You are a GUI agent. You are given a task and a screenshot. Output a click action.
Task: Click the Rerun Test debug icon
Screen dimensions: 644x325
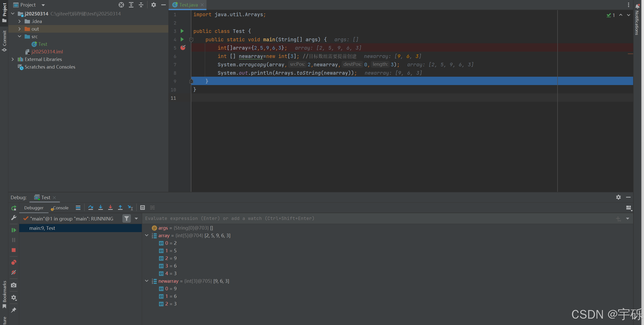point(14,208)
